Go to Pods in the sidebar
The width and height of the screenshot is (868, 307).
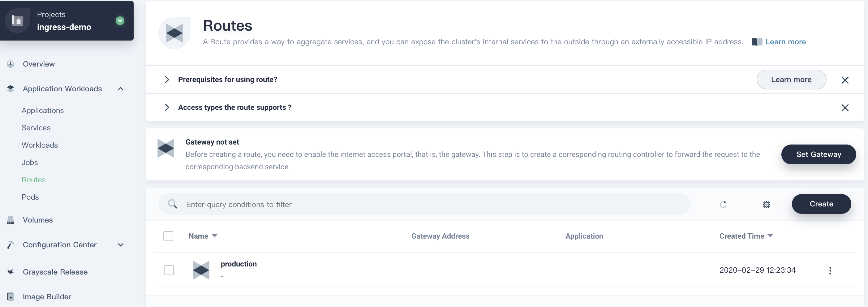pyautogui.click(x=30, y=197)
